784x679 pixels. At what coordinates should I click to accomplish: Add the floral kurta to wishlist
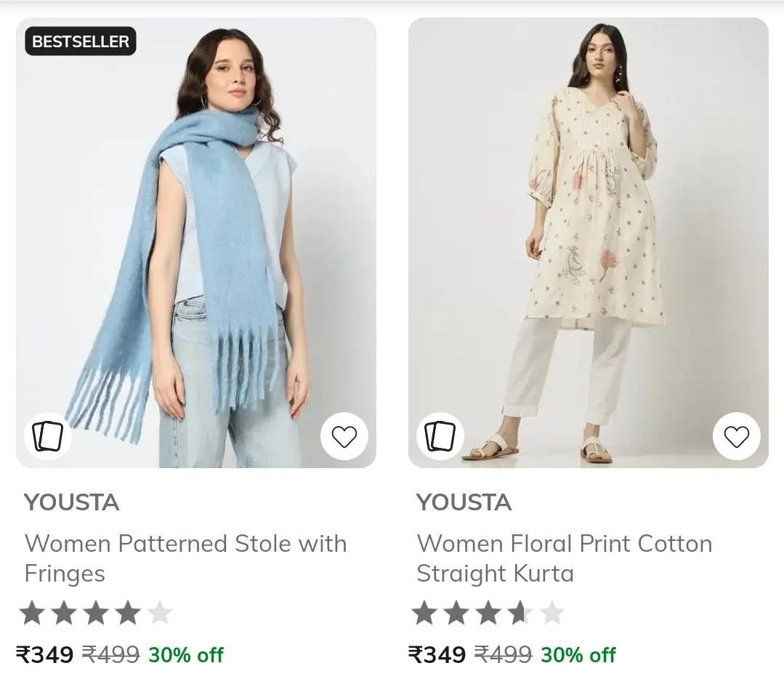coord(737,436)
